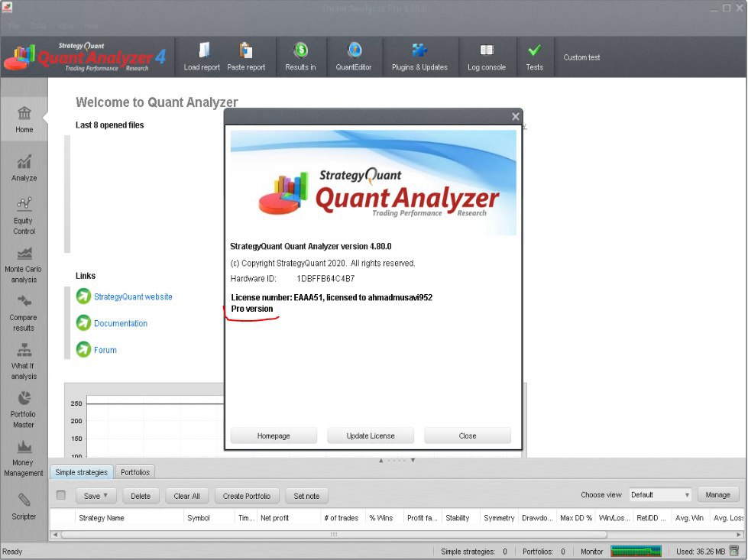Click the Pro version text
Image resolution: width=748 pixels, height=560 pixels.
pos(252,309)
